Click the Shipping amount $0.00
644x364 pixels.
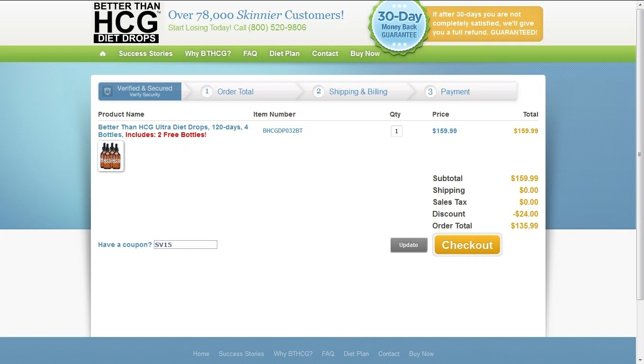coord(529,190)
